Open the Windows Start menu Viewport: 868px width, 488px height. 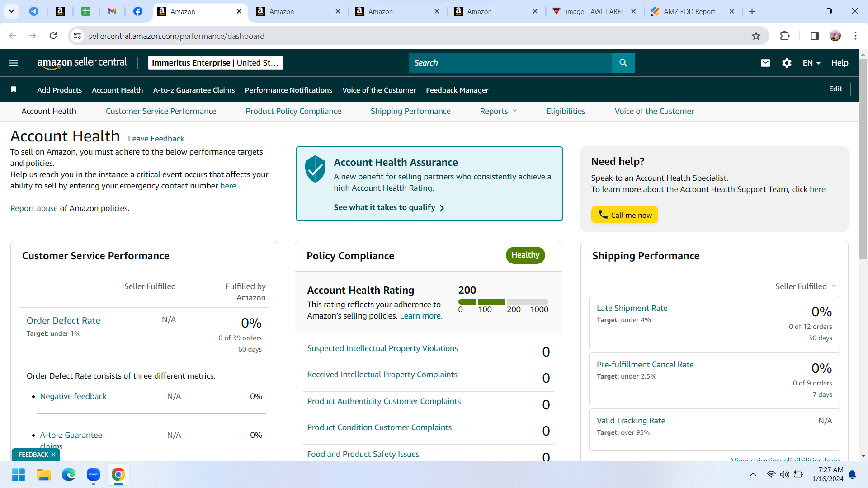pos(18,474)
